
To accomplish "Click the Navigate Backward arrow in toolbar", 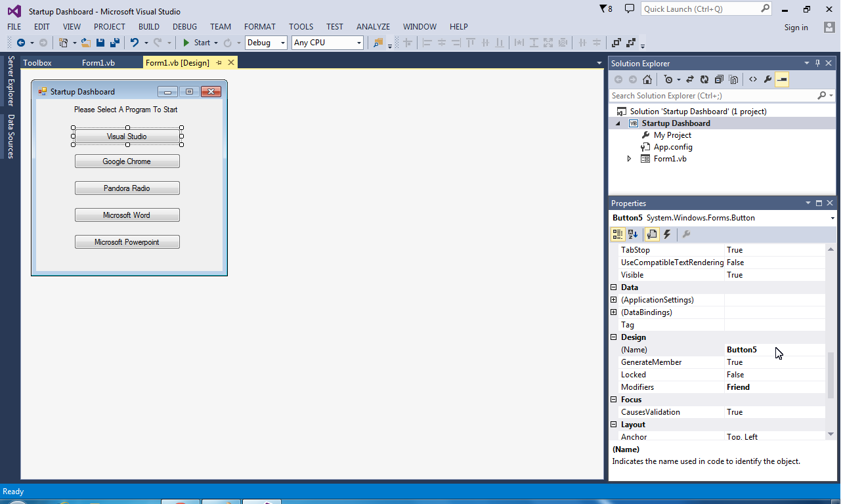I will [x=21, y=43].
